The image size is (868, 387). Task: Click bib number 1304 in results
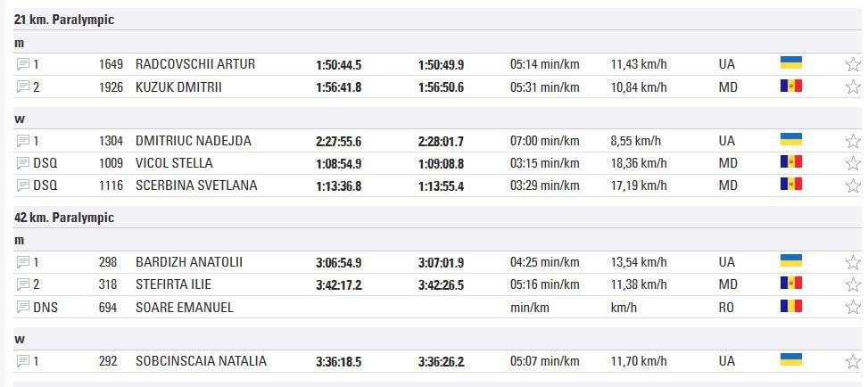[111, 141]
